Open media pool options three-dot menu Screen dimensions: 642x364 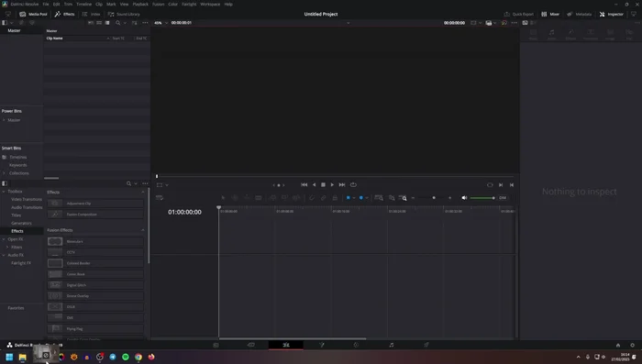(x=145, y=23)
